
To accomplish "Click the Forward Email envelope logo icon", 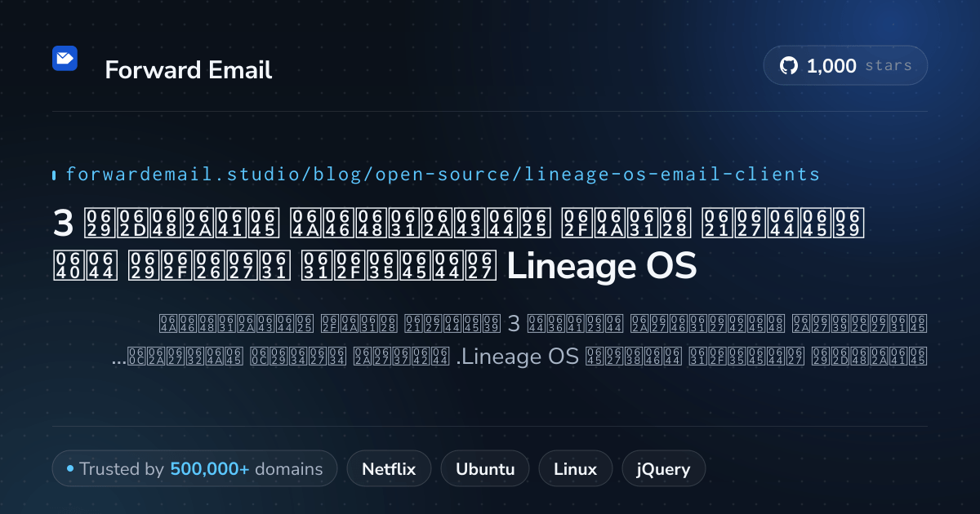I will [x=65, y=58].
